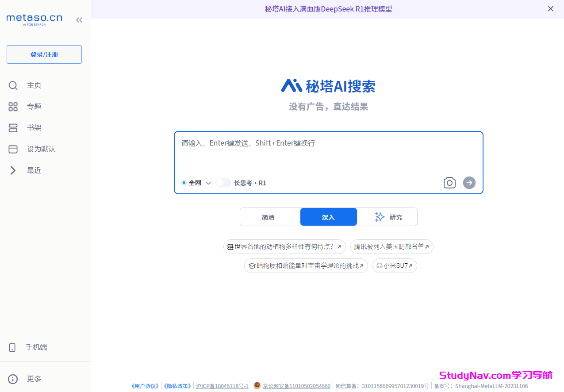Open the 书架 bookshelf icon
Screen dimensions: 564x392
pos(13,128)
